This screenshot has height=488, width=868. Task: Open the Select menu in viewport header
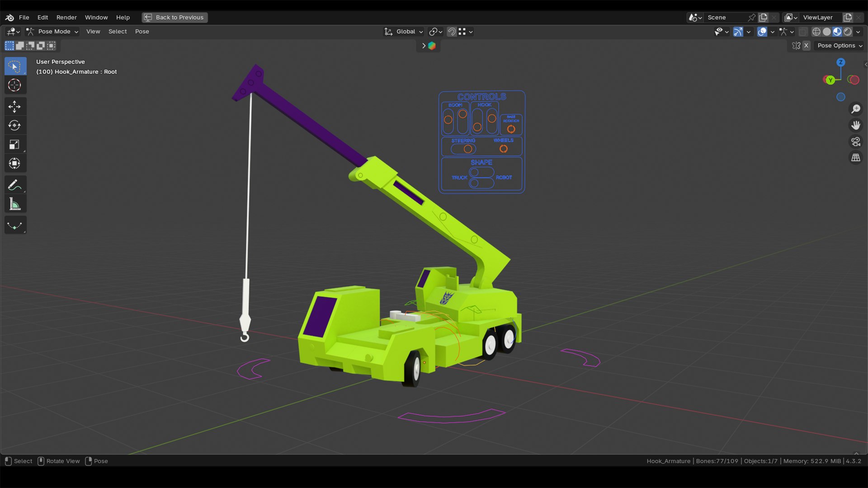(118, 32)
